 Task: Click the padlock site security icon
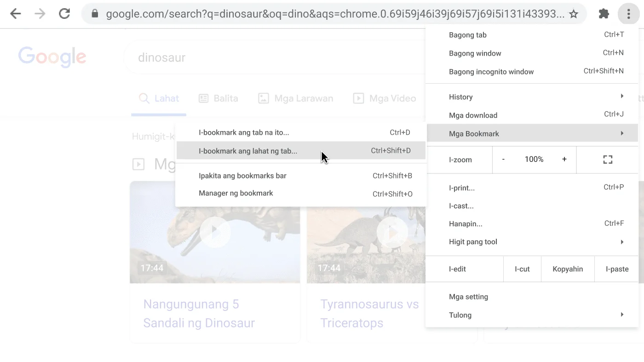[94, 14]
